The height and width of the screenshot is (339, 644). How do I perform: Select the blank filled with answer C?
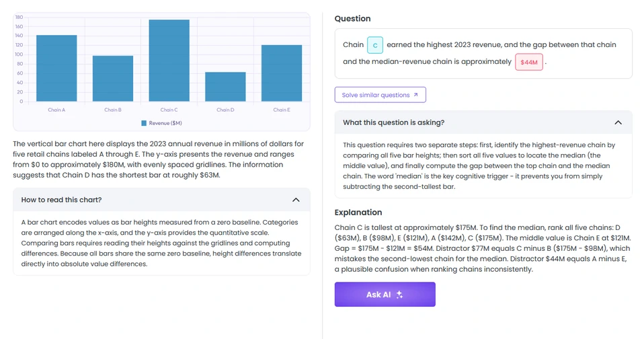pos(375,45)
